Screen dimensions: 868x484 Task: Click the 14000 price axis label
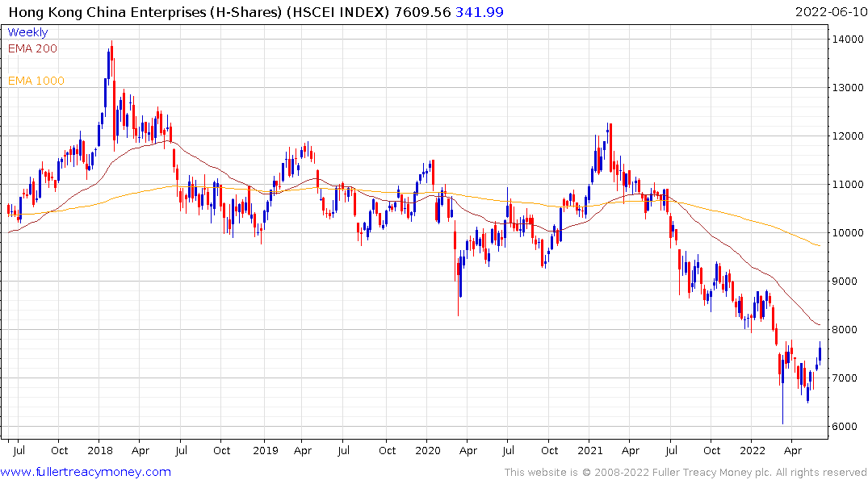848,40
